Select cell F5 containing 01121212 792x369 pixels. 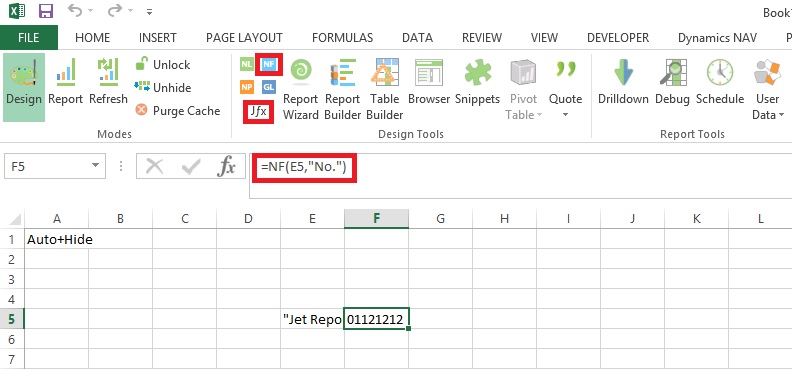pos(376,319)
